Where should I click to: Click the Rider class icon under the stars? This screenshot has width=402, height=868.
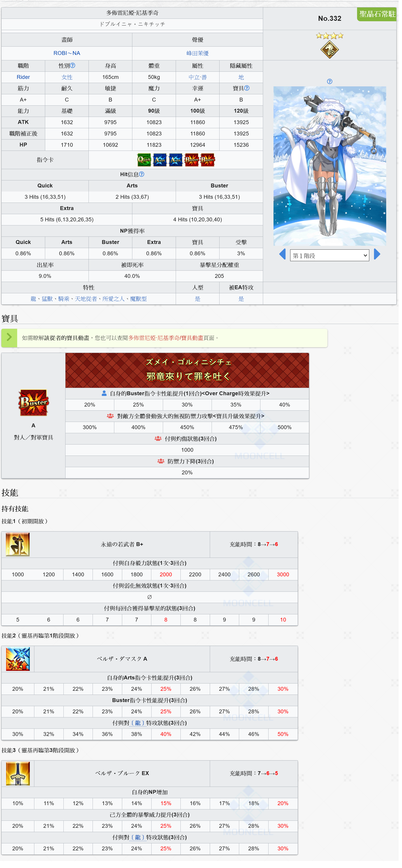(332, 50)
